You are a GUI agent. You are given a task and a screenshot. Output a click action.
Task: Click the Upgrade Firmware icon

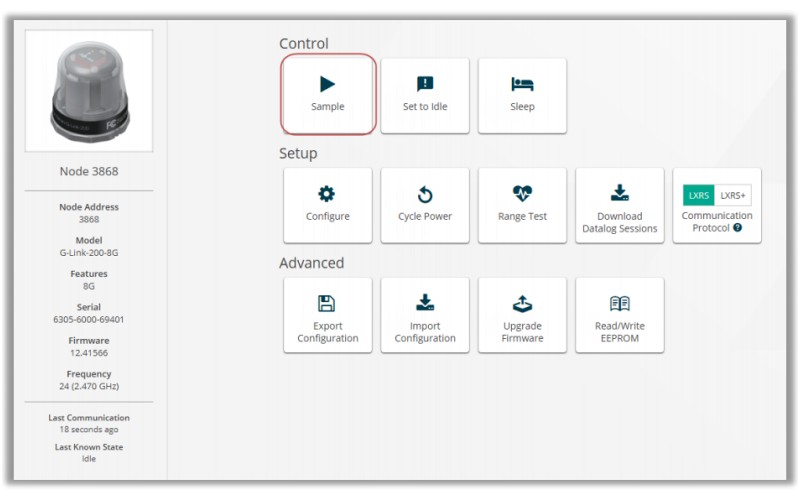point(522,303)
